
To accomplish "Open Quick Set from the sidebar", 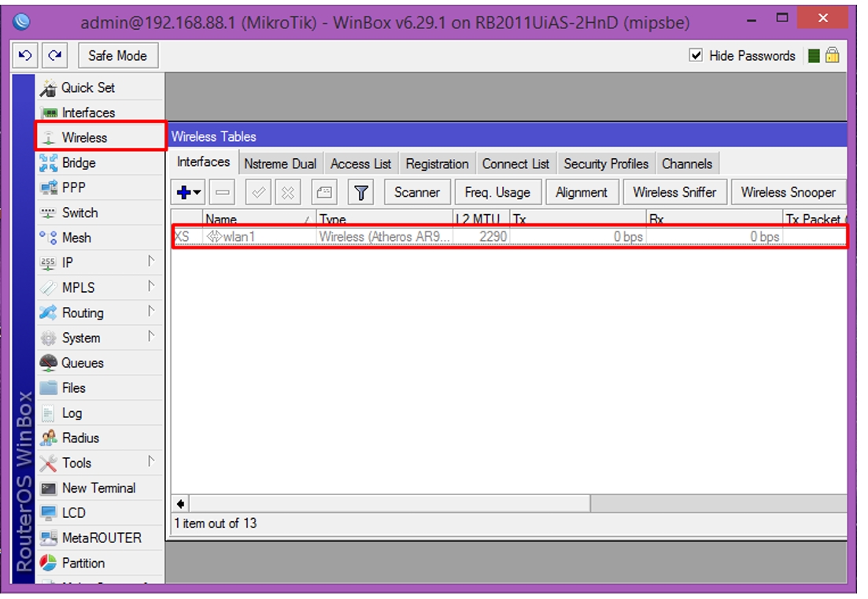I will 100,87.
